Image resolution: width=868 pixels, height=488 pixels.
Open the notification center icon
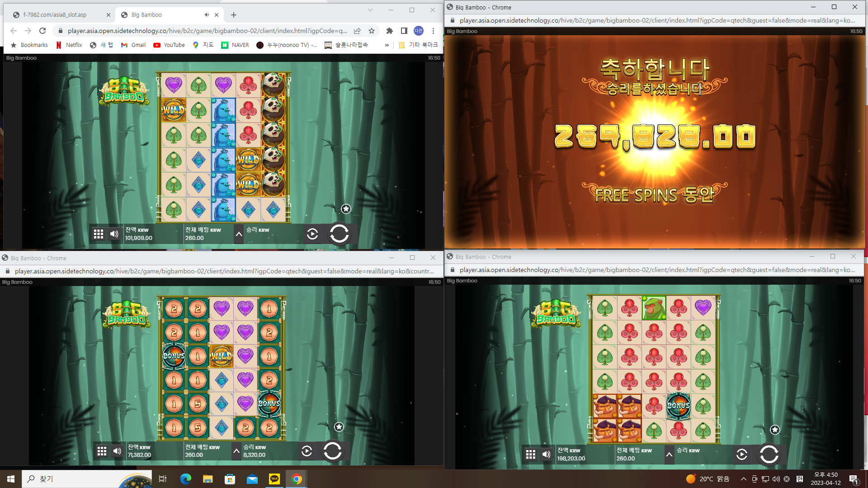pos(854,479)
